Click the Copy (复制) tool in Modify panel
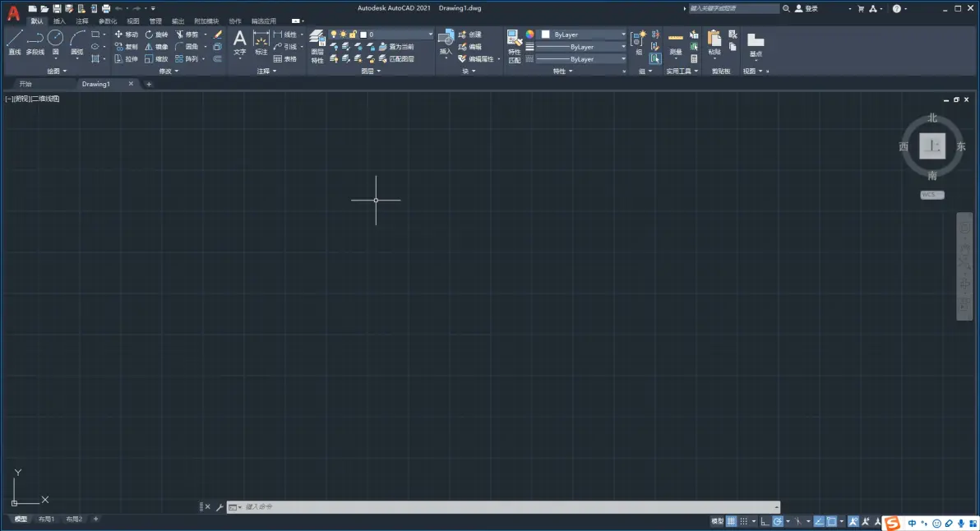The height and width of the screenshot is (531, 980). coord(127,47)
